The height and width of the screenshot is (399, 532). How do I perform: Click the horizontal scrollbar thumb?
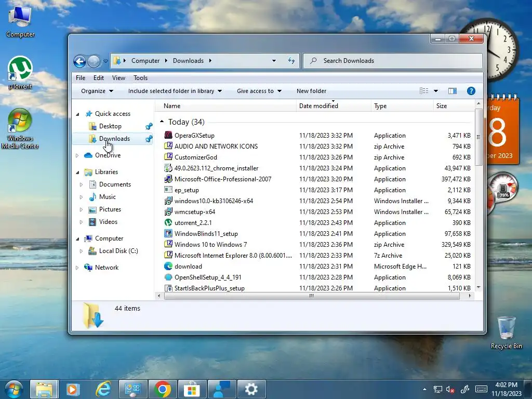[x=312, y=296]
